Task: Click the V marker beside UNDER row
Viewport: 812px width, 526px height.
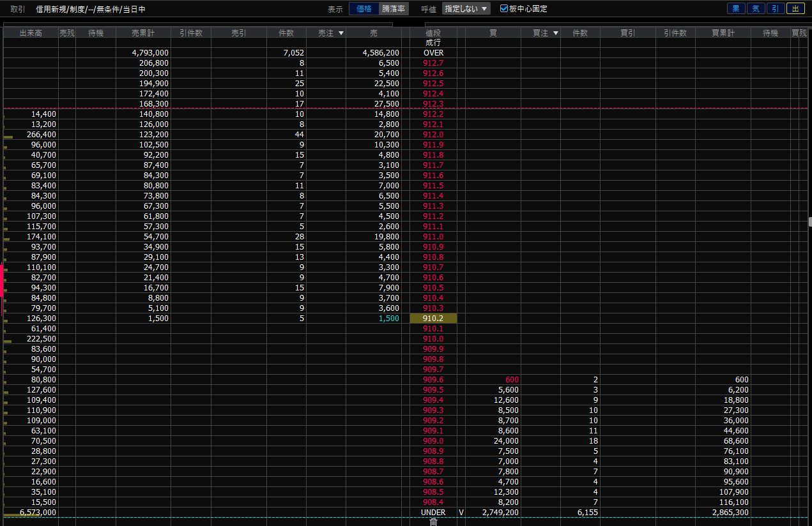Action: pos(461,513)
